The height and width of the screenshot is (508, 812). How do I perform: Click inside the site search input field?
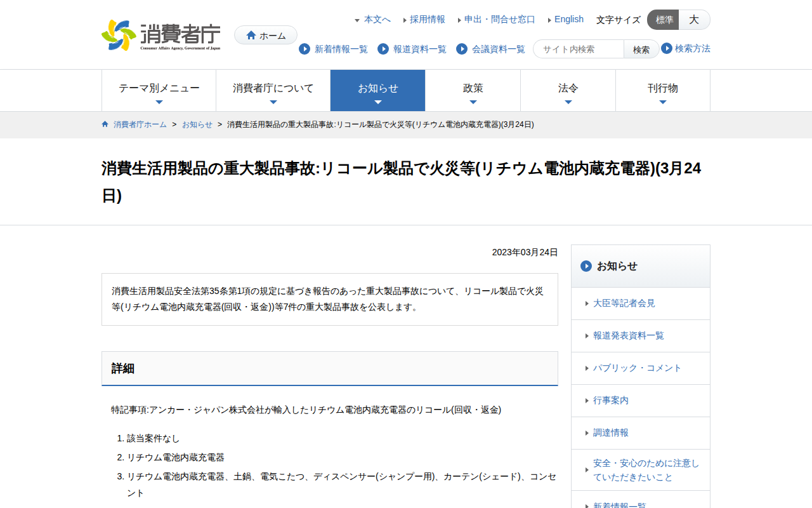coord(578,48)
